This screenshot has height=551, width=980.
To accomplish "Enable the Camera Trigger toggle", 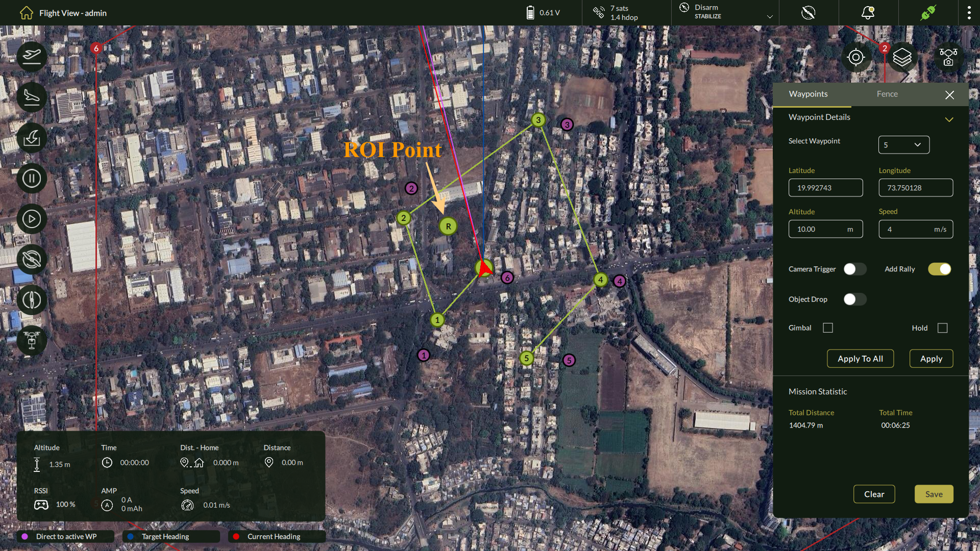I will pyautogui.click(x=855, y=269).
